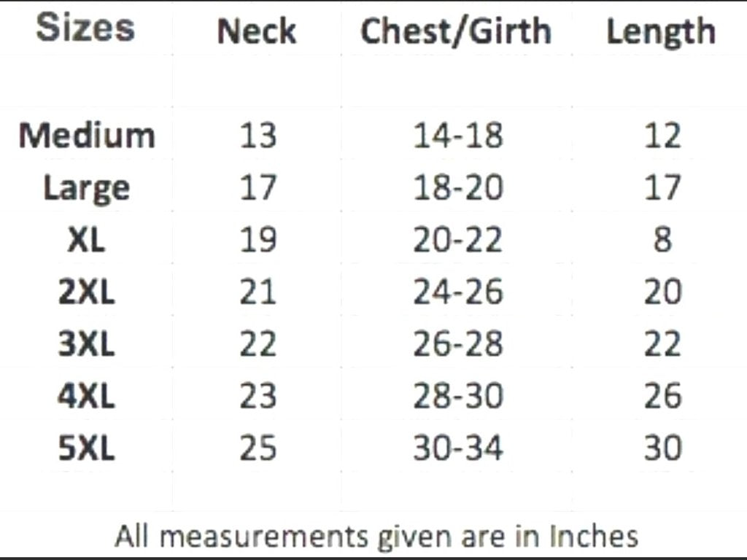The height and width of the screenshot is (560, 747).
Task: Click the Neck column header
Action: [x=257, y=31]
